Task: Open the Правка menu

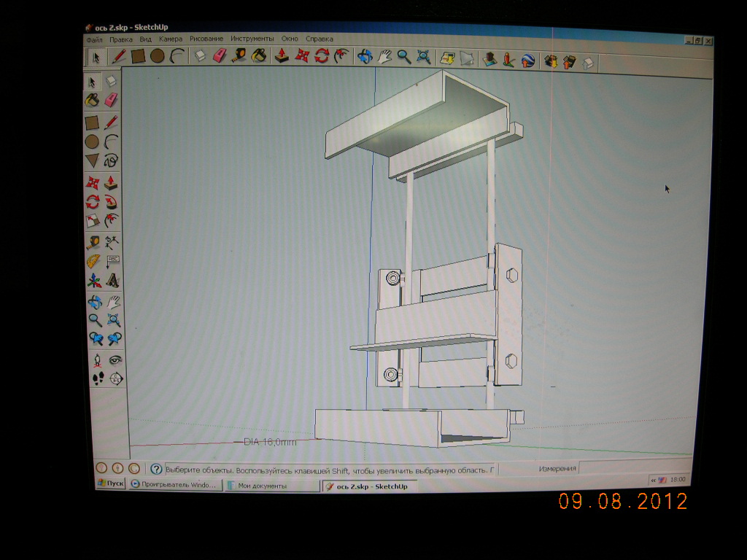Action: (121, 39)
